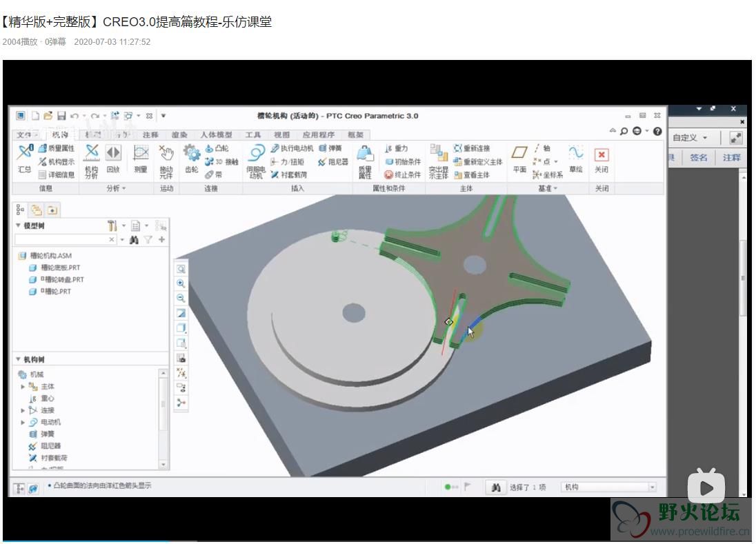Open the model tree settings hammer icon
This screenshot has height=544, width=756.
point(112,225)
